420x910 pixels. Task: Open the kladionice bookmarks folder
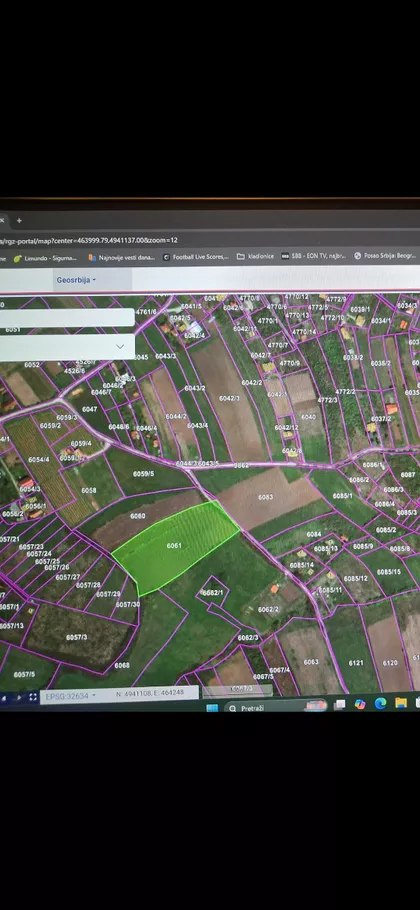(255, 256)
